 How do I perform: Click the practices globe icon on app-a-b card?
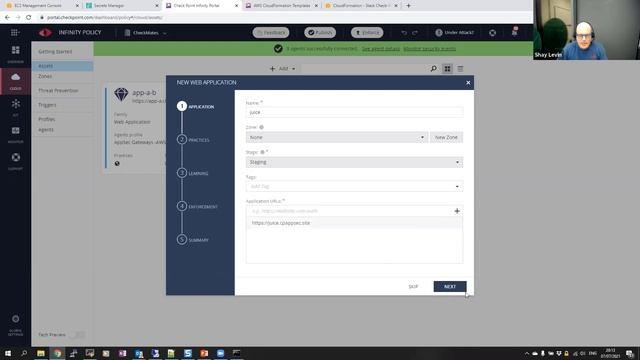pyautogui.click(x=117, y=163)
